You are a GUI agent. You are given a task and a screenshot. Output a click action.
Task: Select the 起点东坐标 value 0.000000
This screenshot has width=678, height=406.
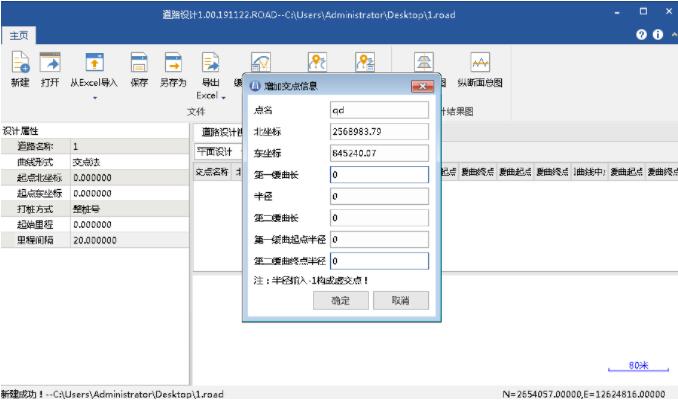pyautogui.click(x=129, y=193)
